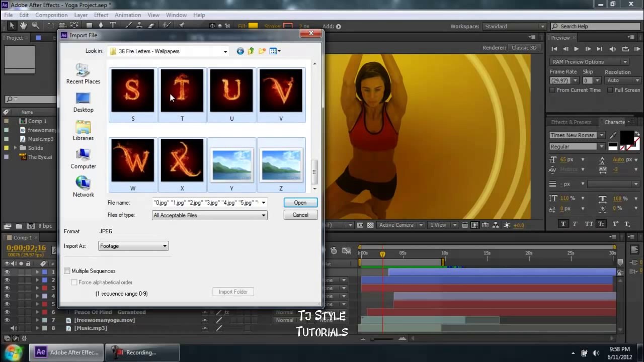Select the Type tool
This screenshot has height=362, width=644.
tap(113, 26)
